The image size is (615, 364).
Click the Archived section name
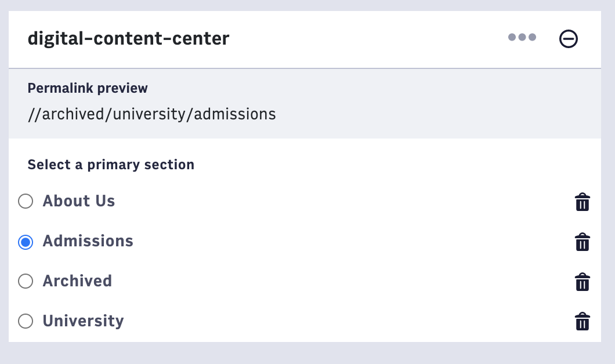pos(77,281)
